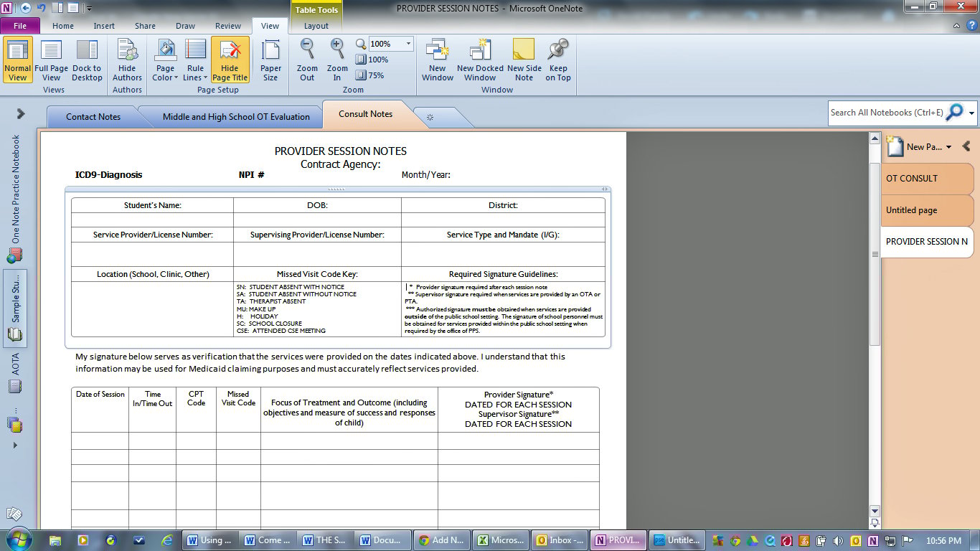980x551 pixels.
Task: Open Outlook Inbox taskbar button
Action: coord(561,540)
